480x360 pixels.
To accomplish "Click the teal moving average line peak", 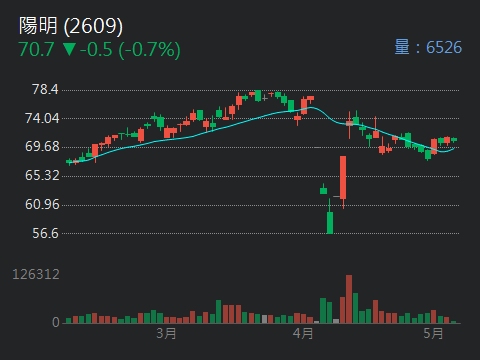I will (x=311, y=107).
